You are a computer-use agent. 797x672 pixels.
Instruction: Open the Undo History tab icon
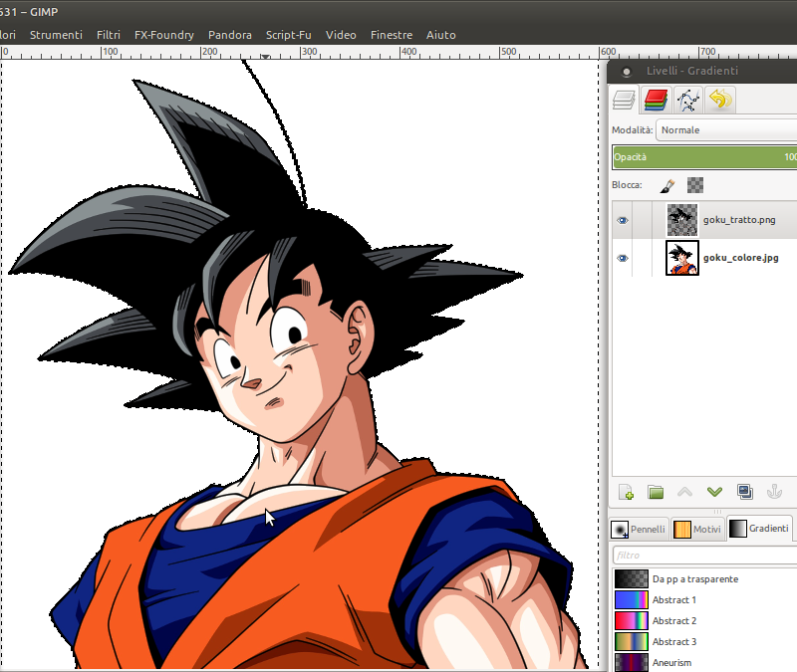[718, 99]
